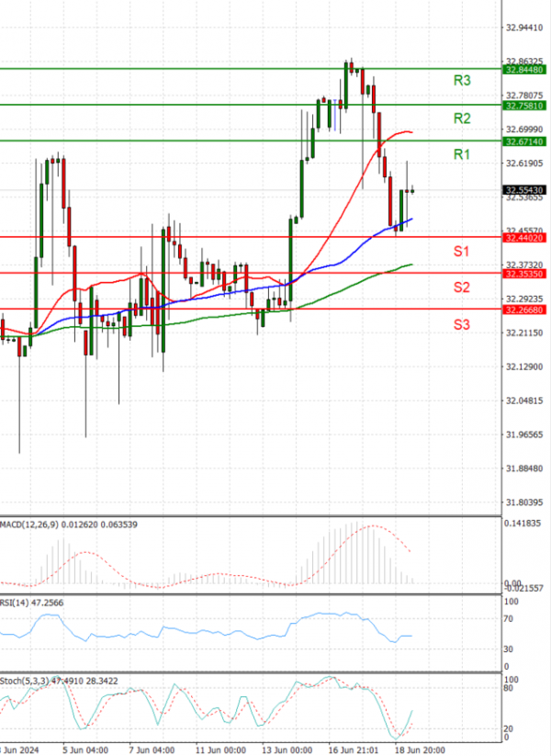551x756 pixels.
Task: Click the 31.88480 axis value
Action: [x=524, y=468]
